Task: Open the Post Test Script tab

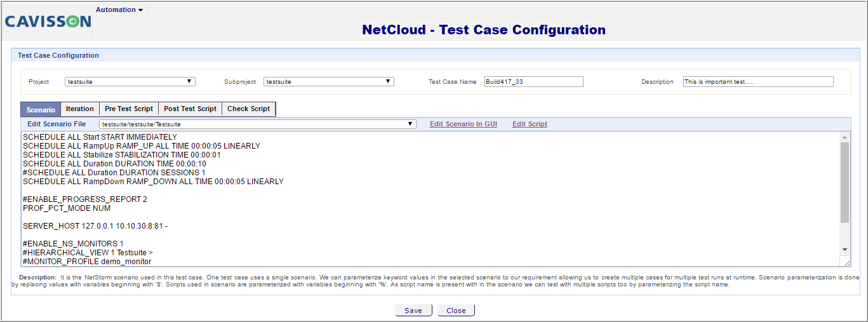Action: pos(190,109)
